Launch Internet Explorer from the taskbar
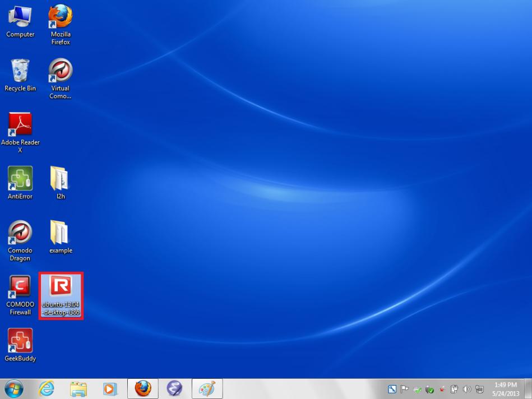Viewport: 532px width, 399px height. click(46, 388)
